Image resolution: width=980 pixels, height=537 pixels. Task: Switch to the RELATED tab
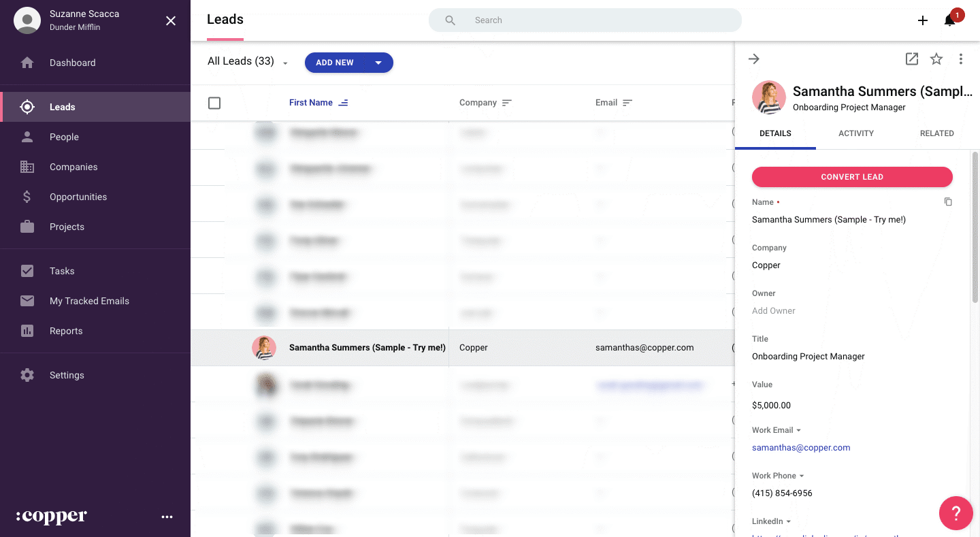point(937,133)
